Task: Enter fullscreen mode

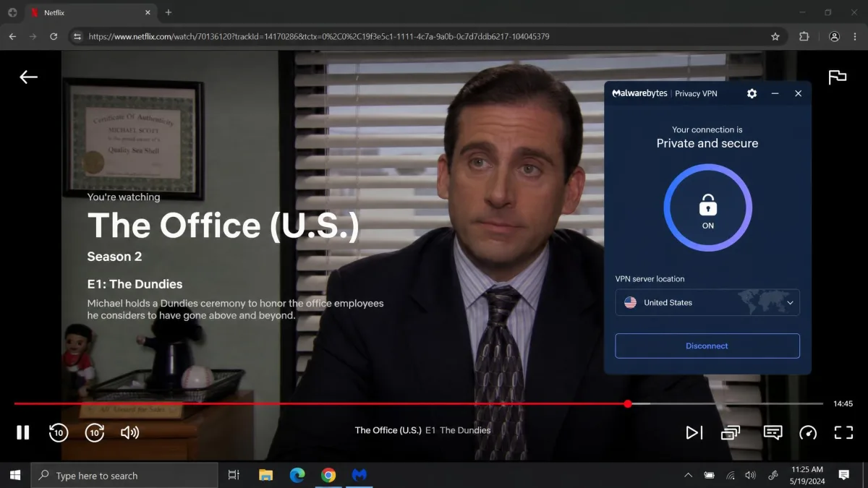Action: 843,432
